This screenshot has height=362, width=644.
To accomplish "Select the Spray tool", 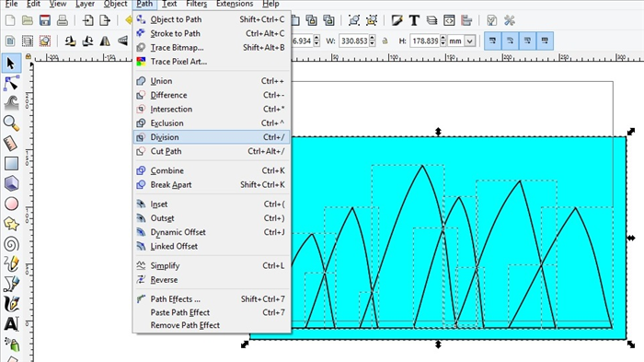I will click(x=11, y=344).
